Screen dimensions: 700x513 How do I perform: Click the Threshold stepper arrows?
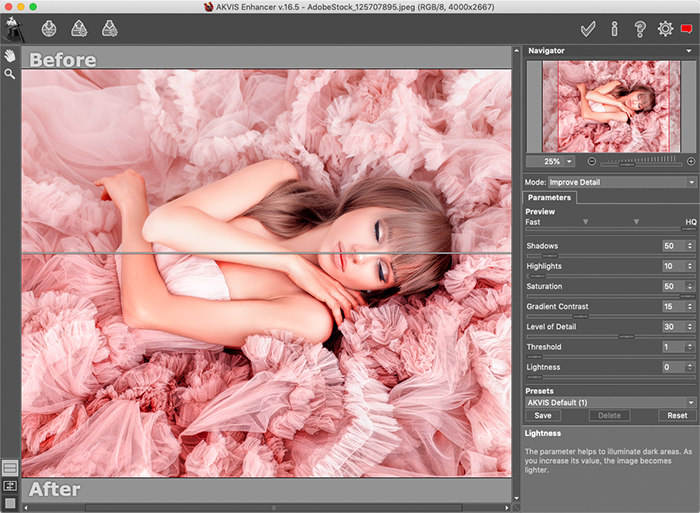pos(690,346)
